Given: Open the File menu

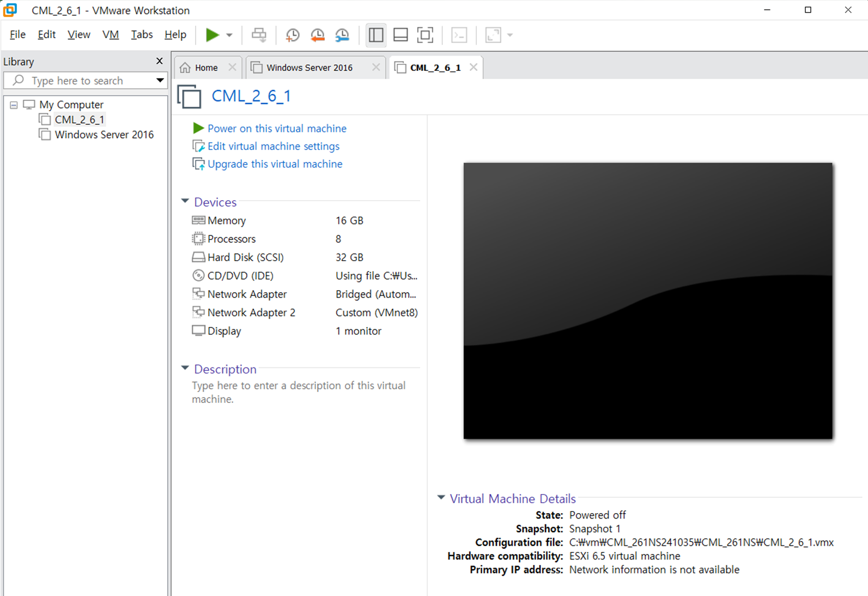Looking at the screenshot, I should click(x=17, y=34).
